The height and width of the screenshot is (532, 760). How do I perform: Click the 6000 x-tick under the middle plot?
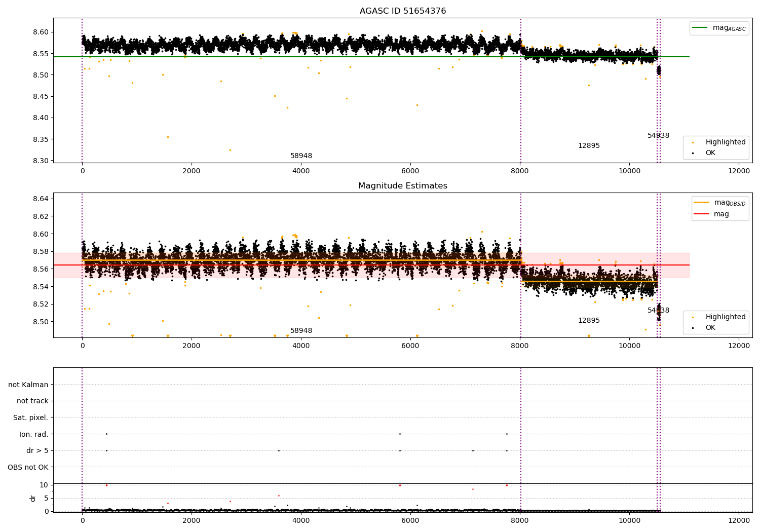(x=410, y=346)
